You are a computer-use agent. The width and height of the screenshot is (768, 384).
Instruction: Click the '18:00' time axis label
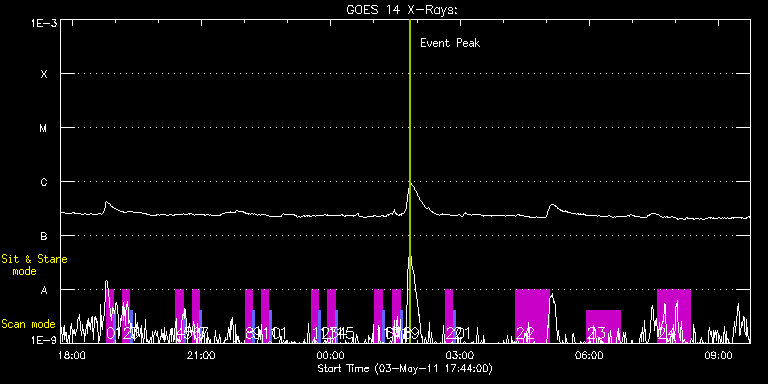72,355
